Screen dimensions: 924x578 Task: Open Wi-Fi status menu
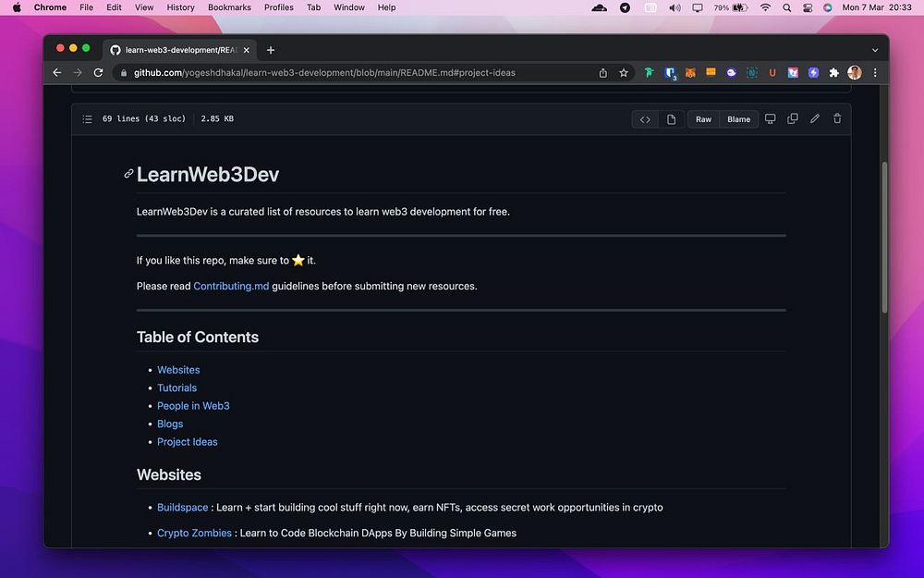pos(765,7)
